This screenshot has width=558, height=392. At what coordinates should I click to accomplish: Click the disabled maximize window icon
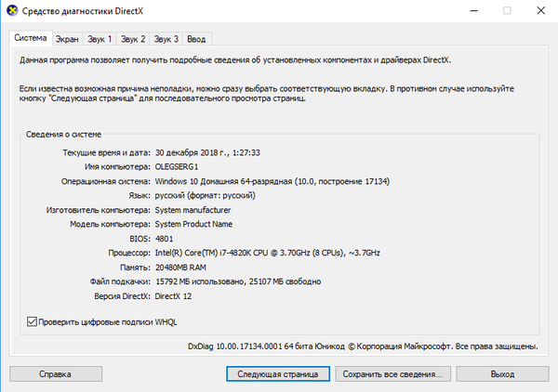(507, 10)
